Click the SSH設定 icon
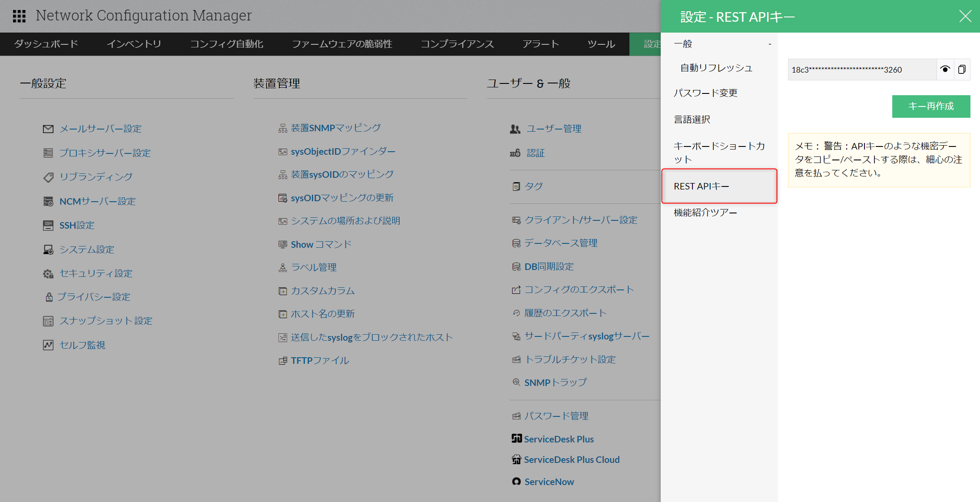Screen dimensions: 980x502 48,225
